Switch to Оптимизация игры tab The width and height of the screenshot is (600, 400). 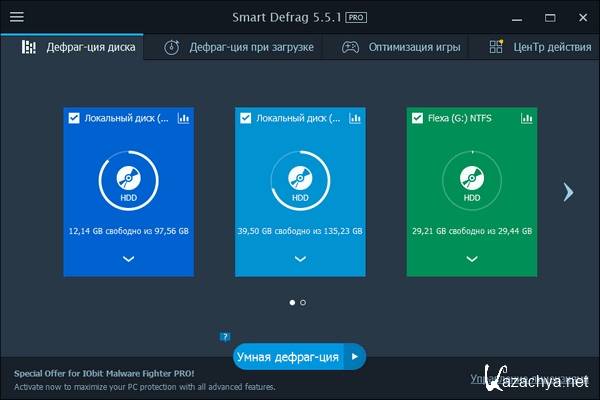405,47
